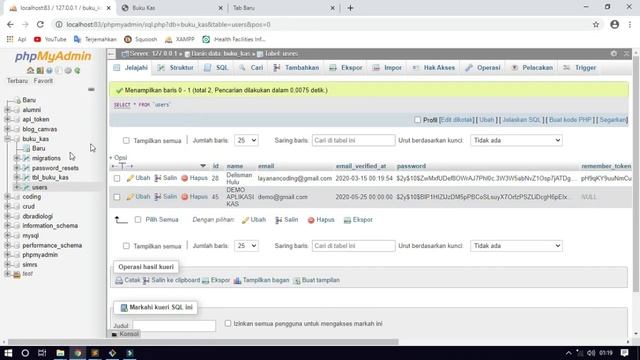Expand the migrations table node
Viewport: 640px width, 360px height.
(16, 158)
